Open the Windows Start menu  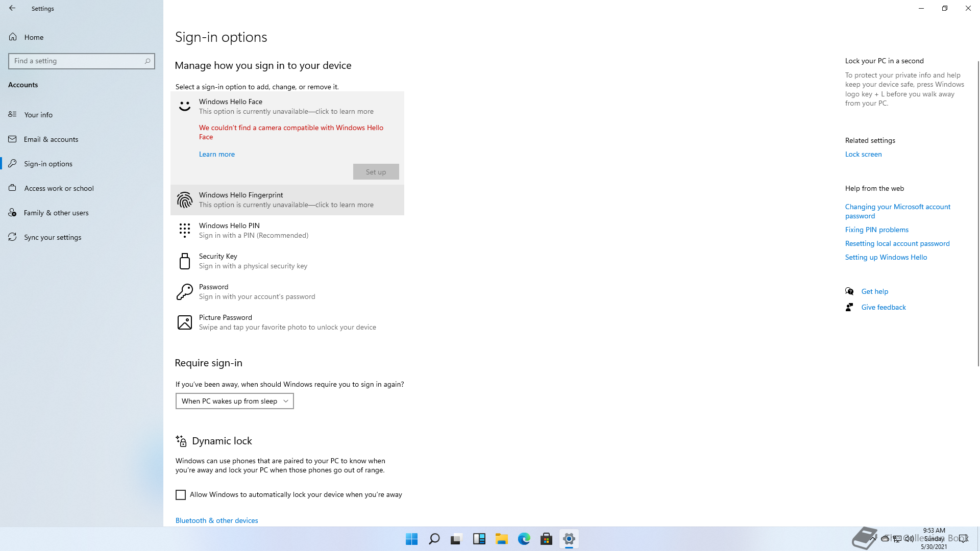pyautogui.click(x=411, y=539)
